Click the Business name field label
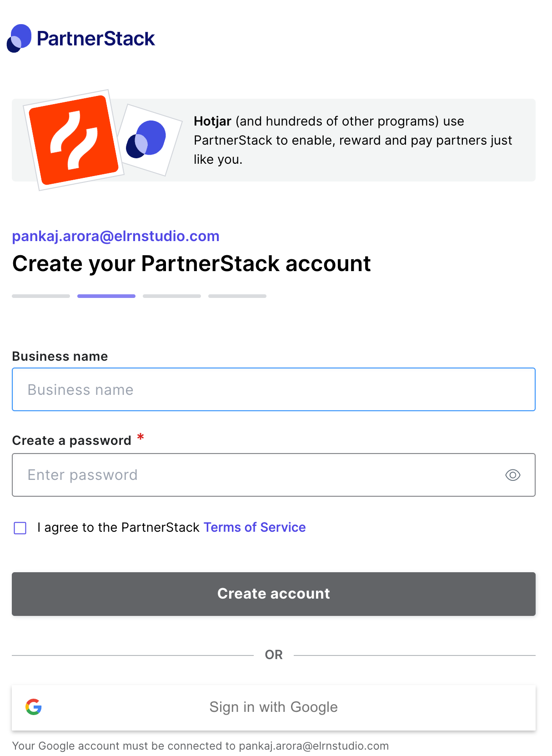Screen dimensions: 552x756 click(60, 356)
